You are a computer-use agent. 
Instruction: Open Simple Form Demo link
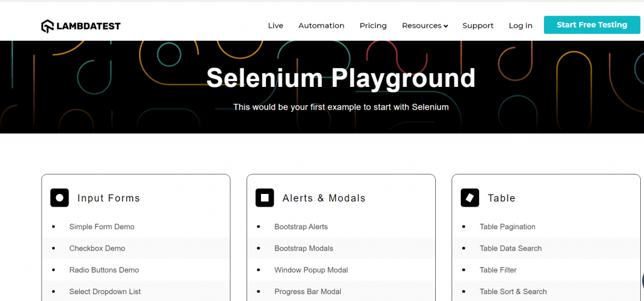[x=102, y=227]
